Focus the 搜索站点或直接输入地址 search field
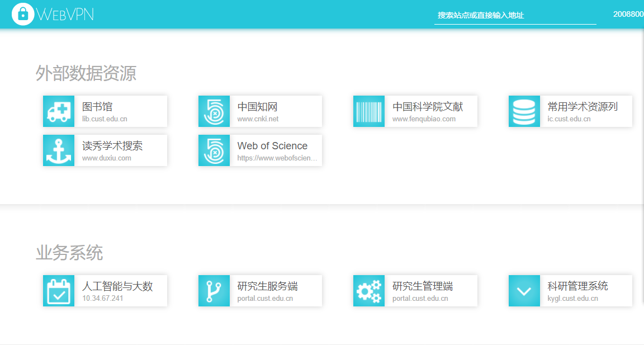 (515, 16)
